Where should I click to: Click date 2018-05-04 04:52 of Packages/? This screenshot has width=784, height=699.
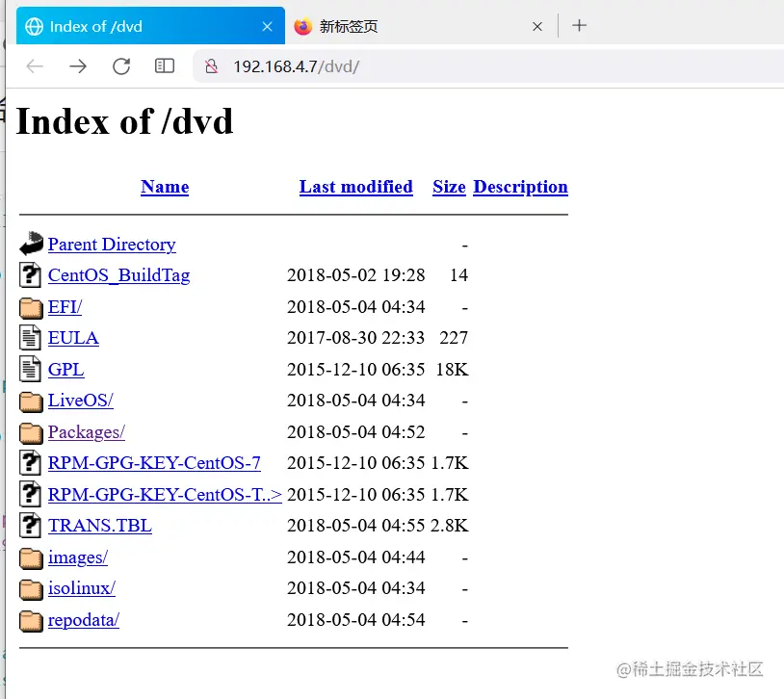coord(356,432)
